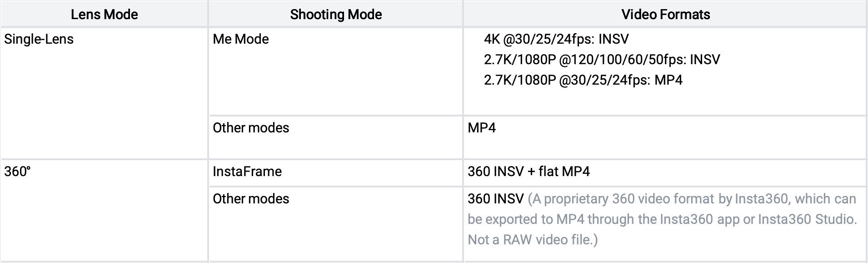Click the Lens Mode column header
This screenshot has width=868, height=263.
(x=104, y=14)
